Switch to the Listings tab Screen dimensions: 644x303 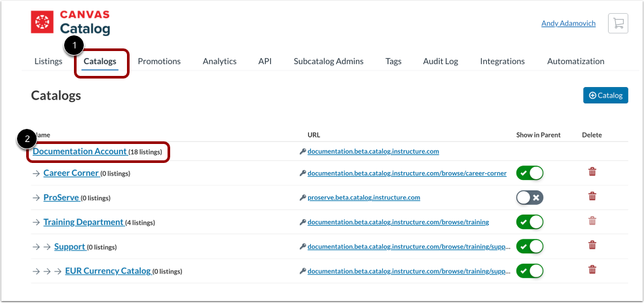pyautogui.click(x=48, y=61)
